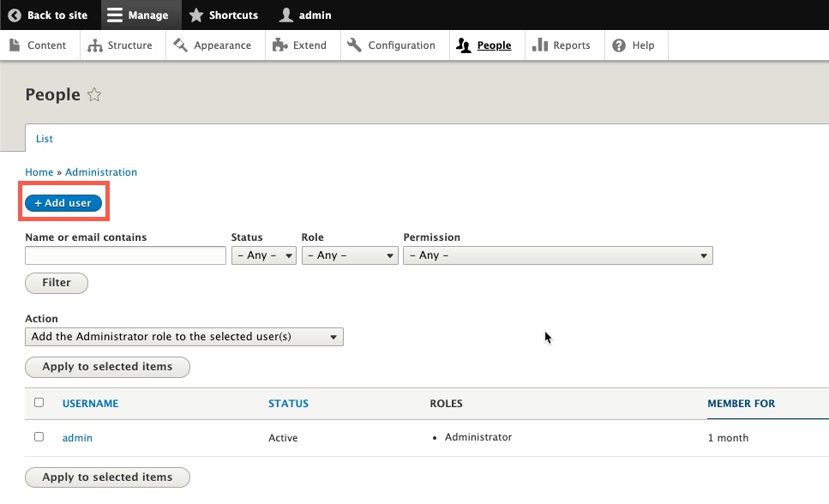Open the Shortcuts star icon
Screen dimensions: 829x504
point(196,15)
